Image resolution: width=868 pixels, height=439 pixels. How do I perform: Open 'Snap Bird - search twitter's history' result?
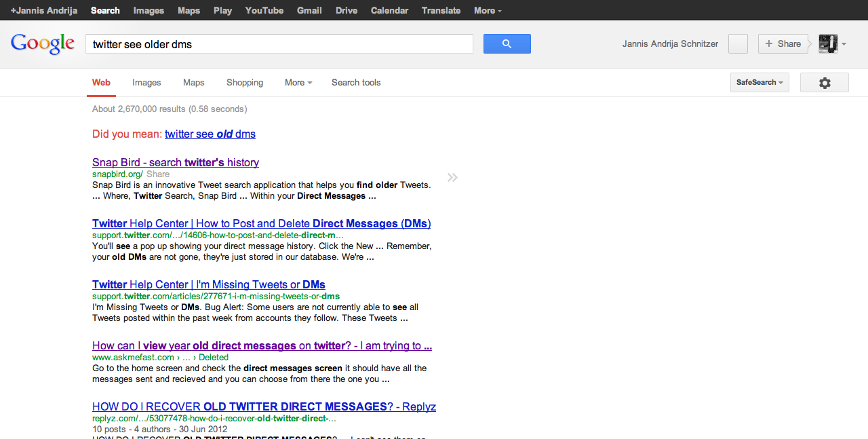pyautogui.click(x=176, y=163)
